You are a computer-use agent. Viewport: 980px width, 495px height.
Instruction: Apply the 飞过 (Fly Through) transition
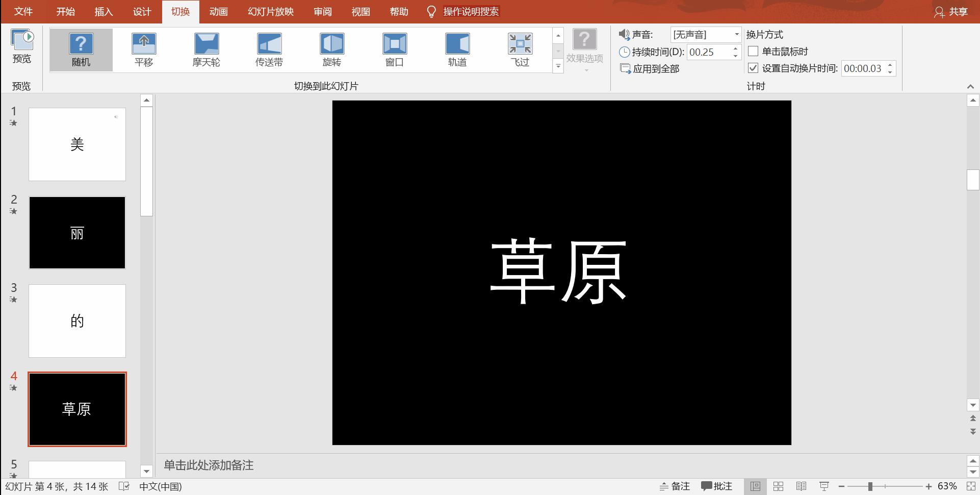520,48
